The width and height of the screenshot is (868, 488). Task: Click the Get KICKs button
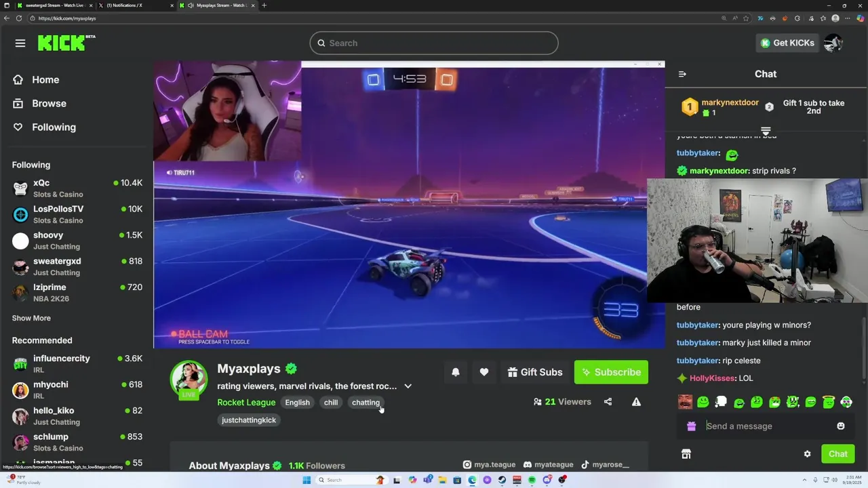(x=787, y=43)
